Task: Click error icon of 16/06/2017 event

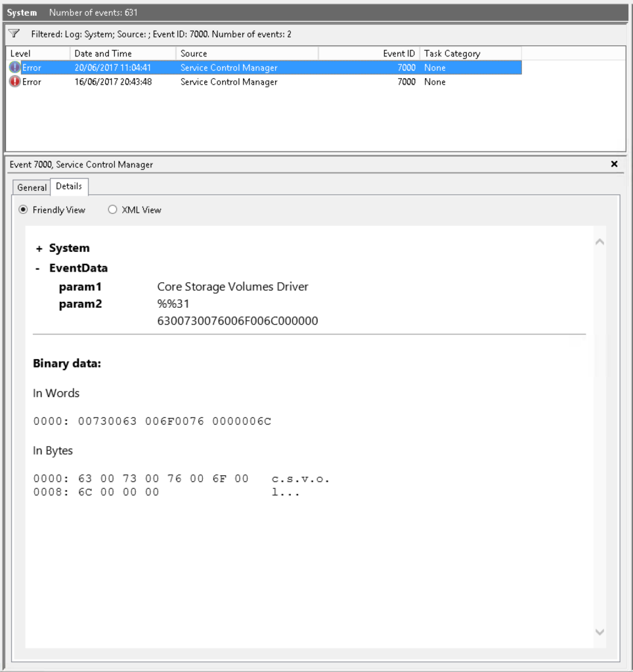Action: click(14, 81)
